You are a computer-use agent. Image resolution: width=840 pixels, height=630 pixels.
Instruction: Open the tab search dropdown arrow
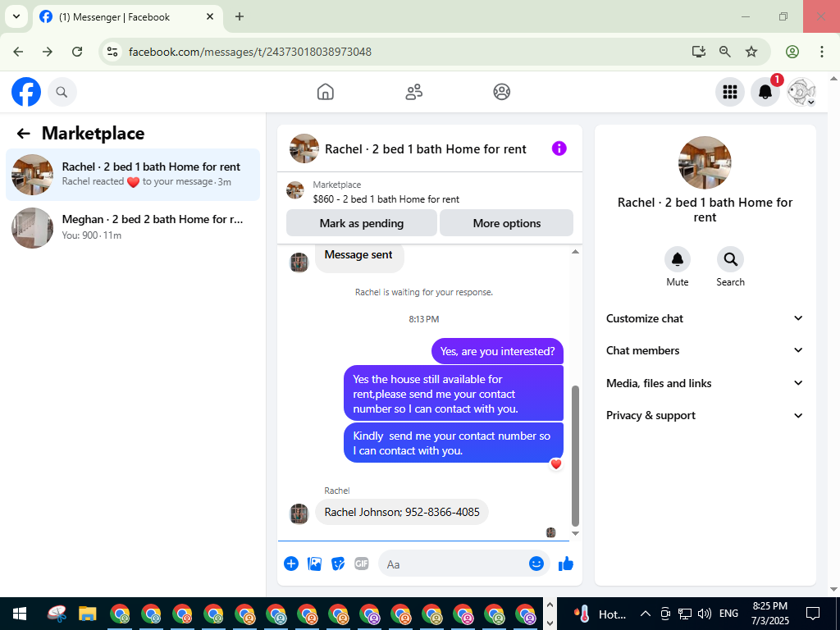tap(16, 16)
